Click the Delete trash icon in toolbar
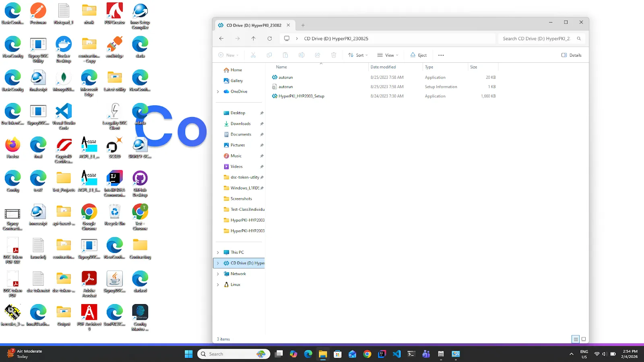 tap(334, 55)
